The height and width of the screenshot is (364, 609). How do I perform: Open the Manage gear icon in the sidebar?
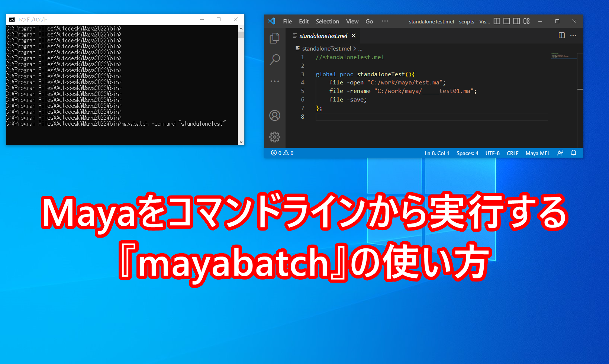click(x=275, y=137)
